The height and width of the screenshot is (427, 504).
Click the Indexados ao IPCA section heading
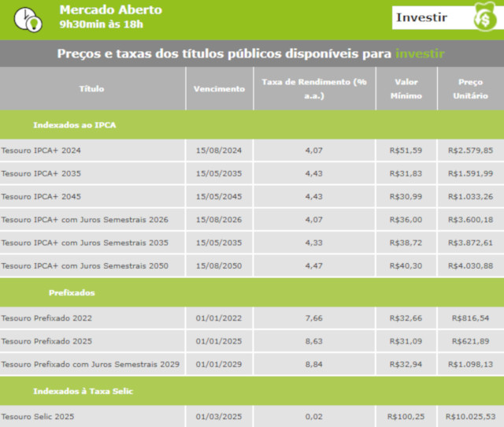click(x=75, y=124)
